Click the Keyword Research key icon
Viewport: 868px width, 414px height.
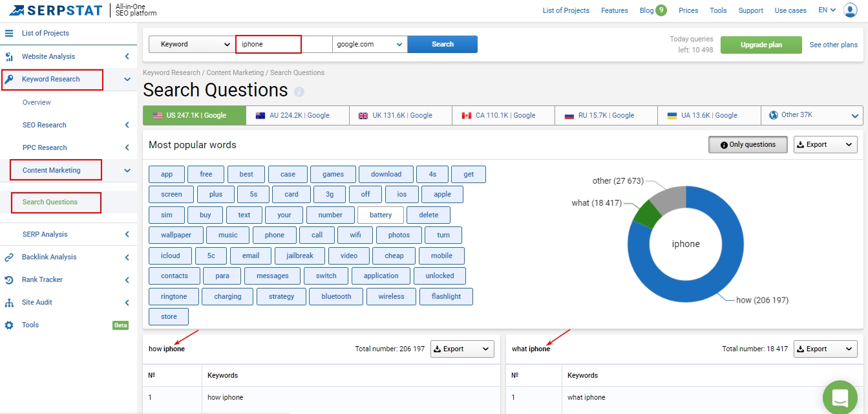point(9,79)
